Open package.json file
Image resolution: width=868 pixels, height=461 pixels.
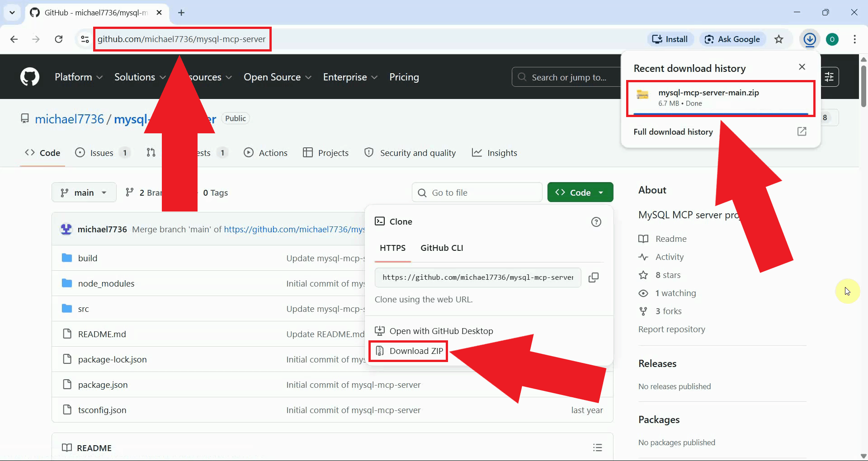click(103, 385)
